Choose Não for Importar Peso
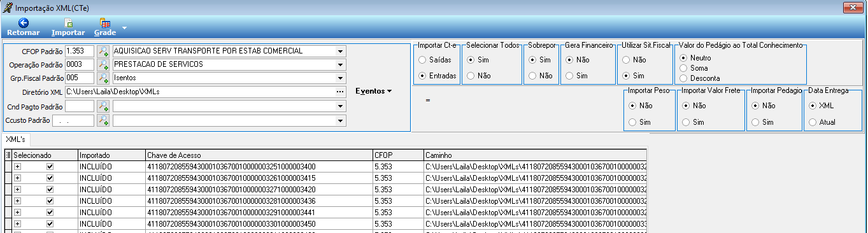Screen dimensions: 868x233 [632, 106]
